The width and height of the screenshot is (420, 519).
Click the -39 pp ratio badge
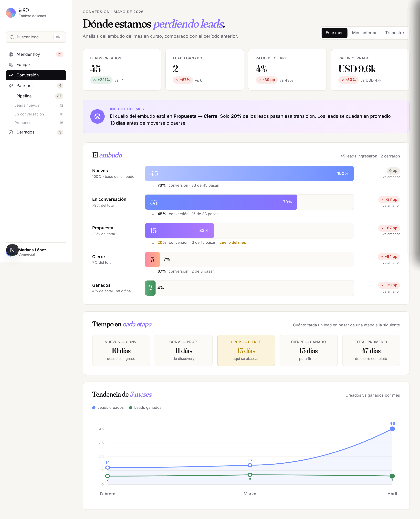(x=266, y=80)
